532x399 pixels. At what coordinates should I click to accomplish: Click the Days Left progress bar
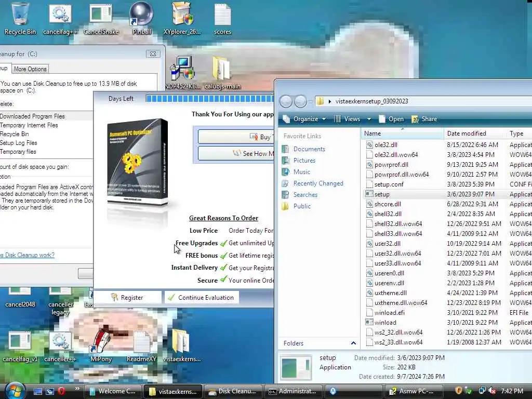coord(210,98)
